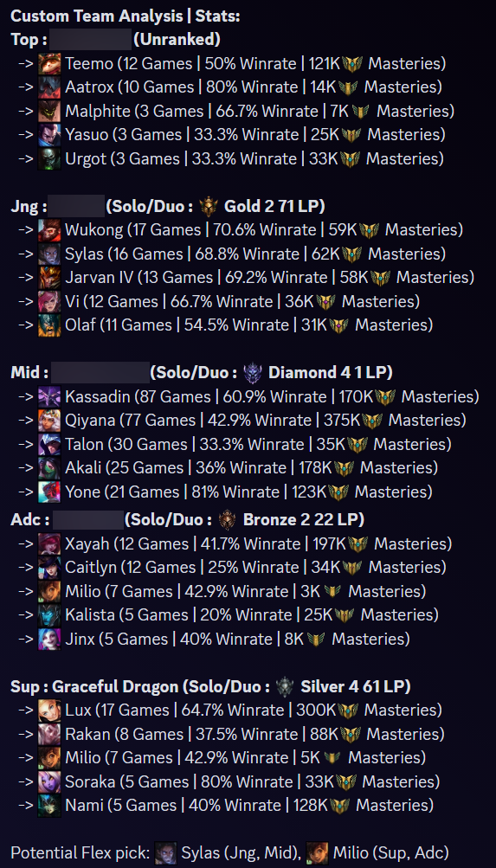Viewport: 496px width, 868px height.
Task: Click the Aatrox champion portrait
Action: click(x=49, y=87)
